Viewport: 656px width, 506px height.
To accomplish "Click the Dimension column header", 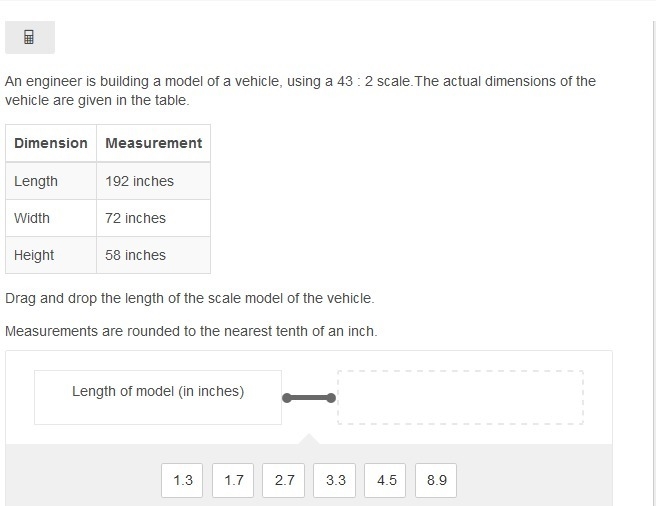I will point(51,143).
